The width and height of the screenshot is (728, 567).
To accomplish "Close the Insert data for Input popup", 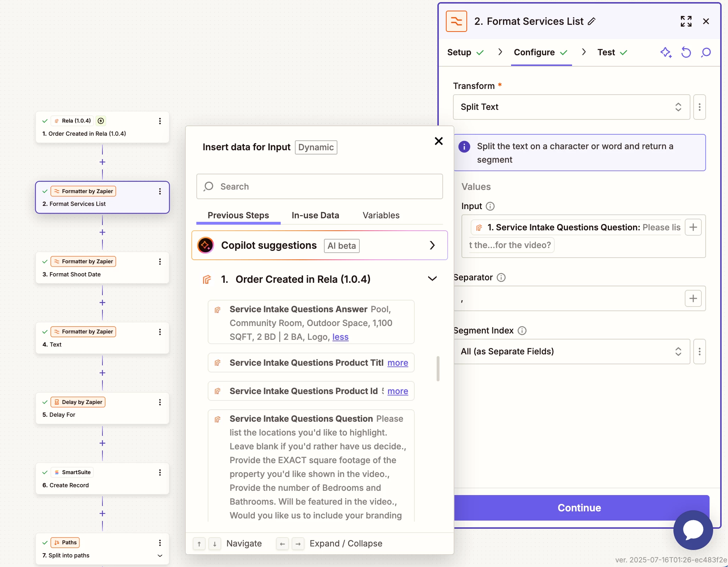I will pyautogui.click(x=439, y=141).
